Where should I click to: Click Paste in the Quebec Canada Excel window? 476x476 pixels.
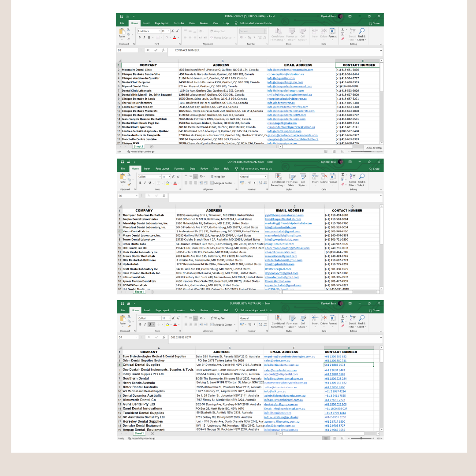coord(122,33)
